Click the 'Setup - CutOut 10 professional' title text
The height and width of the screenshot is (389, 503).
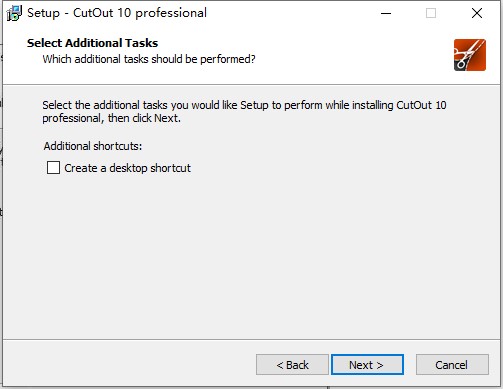(x=117, y=13)
